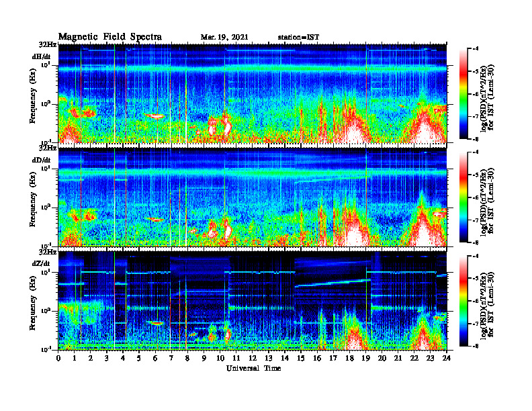Click the "15" hour tick label
This screenshot has height=411, width=532.
[x=301, y=358]
